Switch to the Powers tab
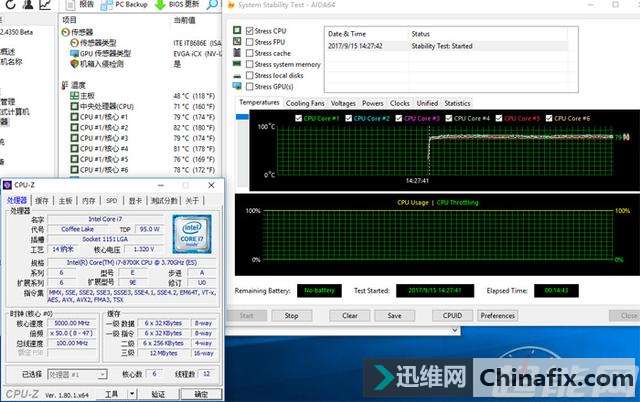640x402 pixels. point(373,103)
